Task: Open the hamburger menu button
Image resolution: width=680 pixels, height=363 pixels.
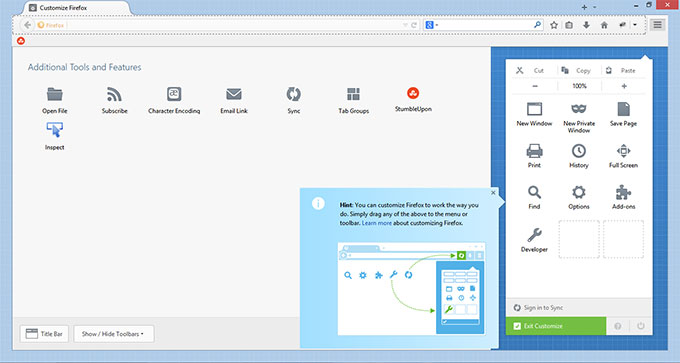Action: [x=657, y=25]
